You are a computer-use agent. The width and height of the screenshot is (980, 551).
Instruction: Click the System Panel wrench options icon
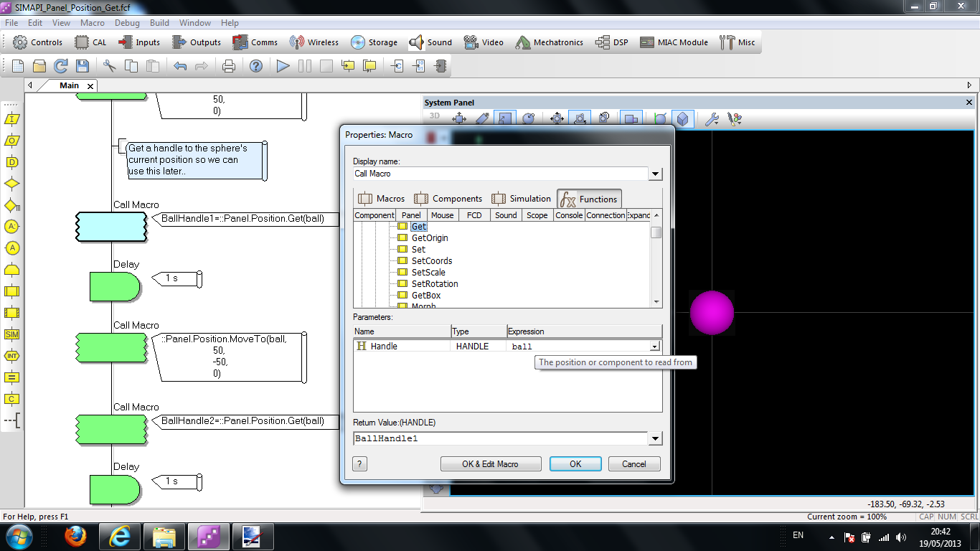[x=712, y=118]
